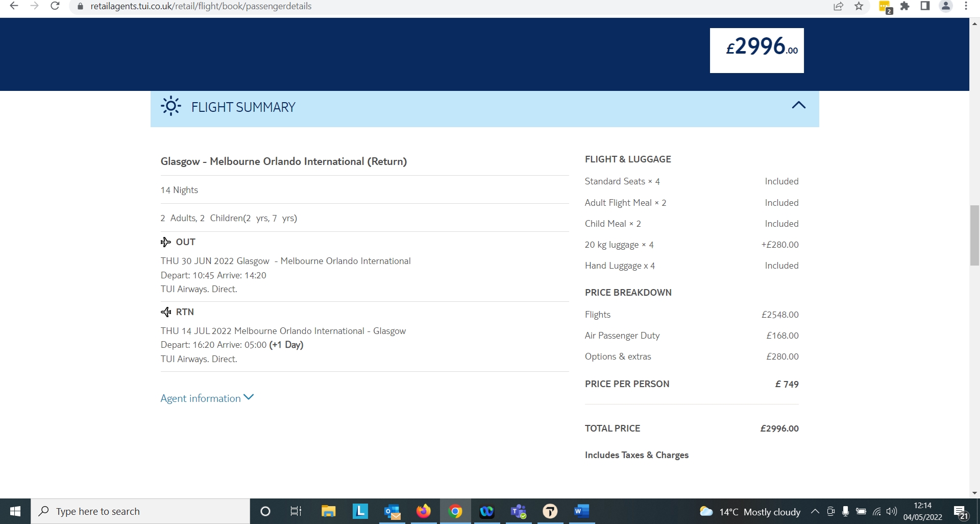Open the Windows Start menu

click(15, 511)
